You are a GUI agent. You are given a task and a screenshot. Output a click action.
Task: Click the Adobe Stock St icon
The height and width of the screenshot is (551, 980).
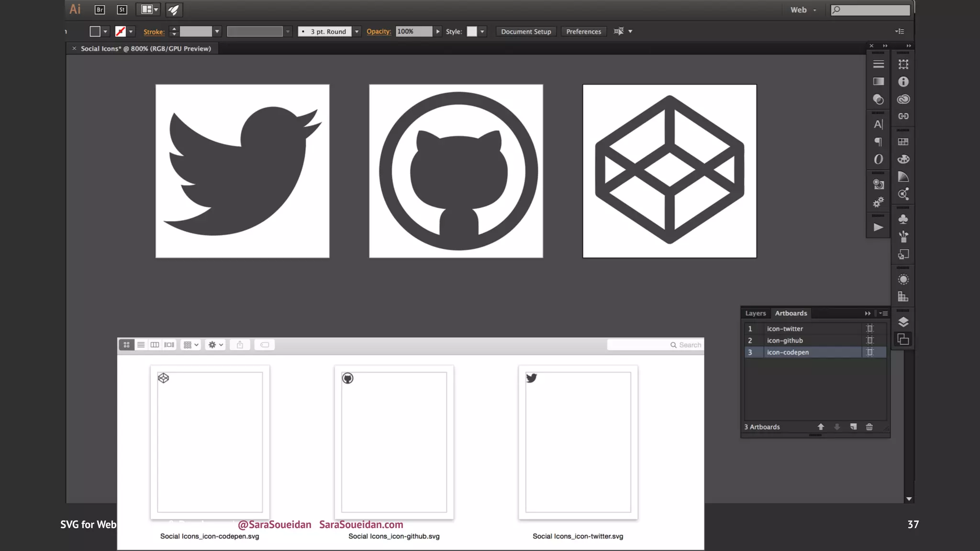click(x=122, y=10)
